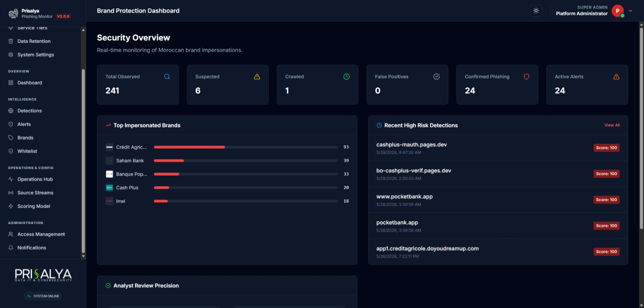This screenshot has height=308, width=644.
Task: Click the Dashboard grid icon
Action: 11,83
